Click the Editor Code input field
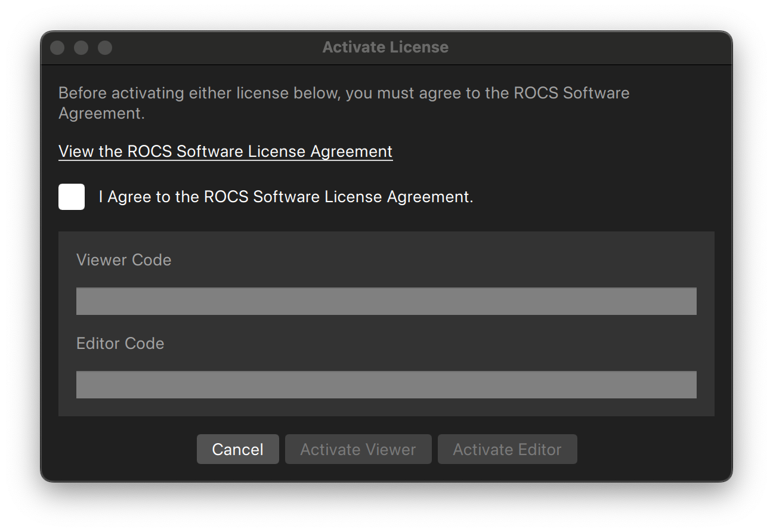The image size is (773, 532). click(x=386, y=385)
